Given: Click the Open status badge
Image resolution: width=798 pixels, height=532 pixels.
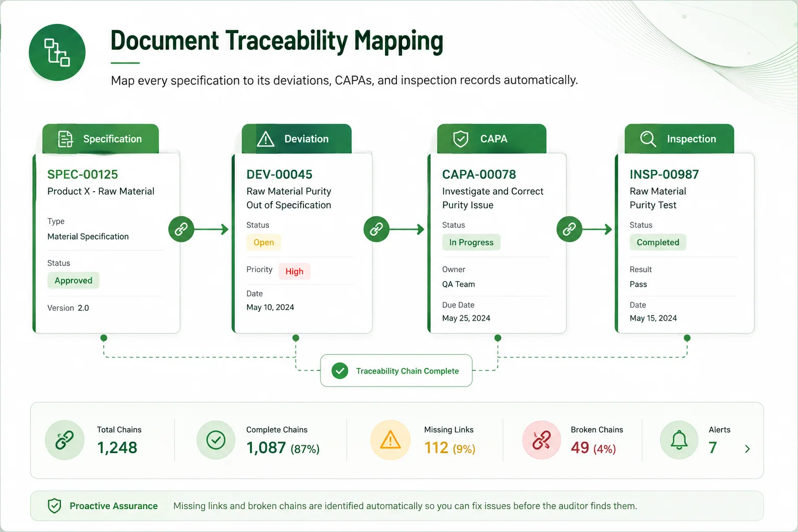Looking at the screenshot, I should 263,243.
